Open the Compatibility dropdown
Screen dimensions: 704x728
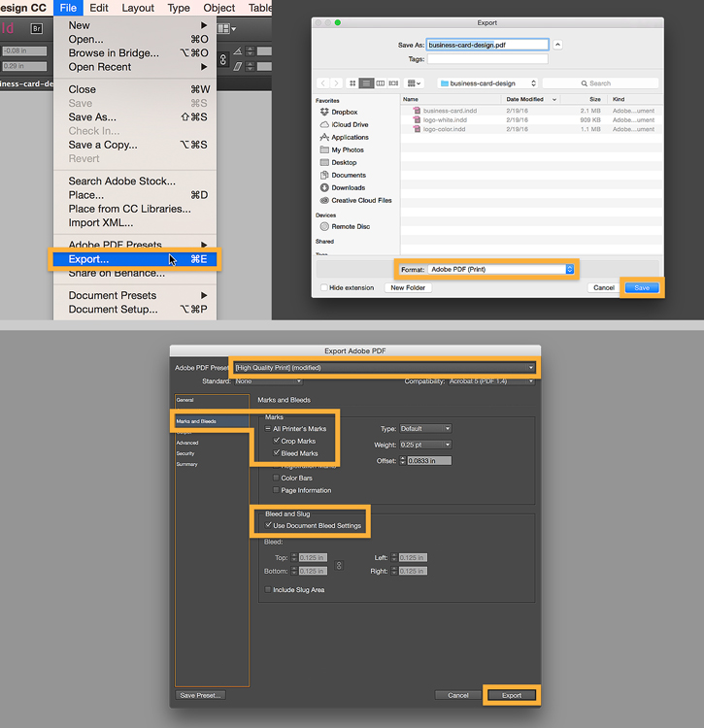point(491,381)
